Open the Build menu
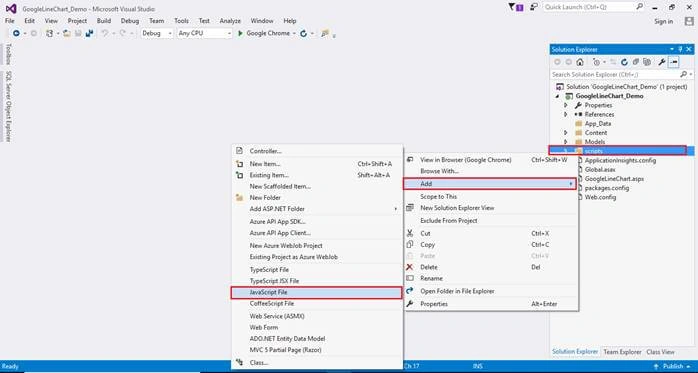The image size is (698, 373). tap(104, 21)
